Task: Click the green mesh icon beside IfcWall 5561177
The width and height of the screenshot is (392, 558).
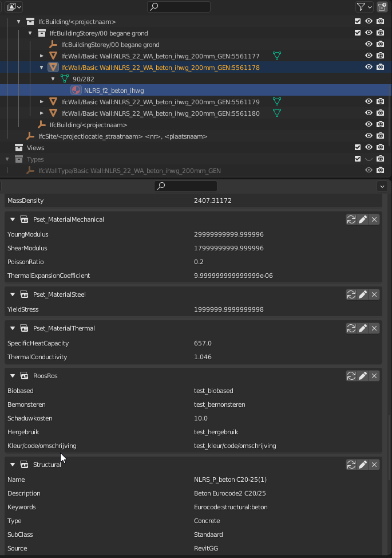Action: point(277,56)
